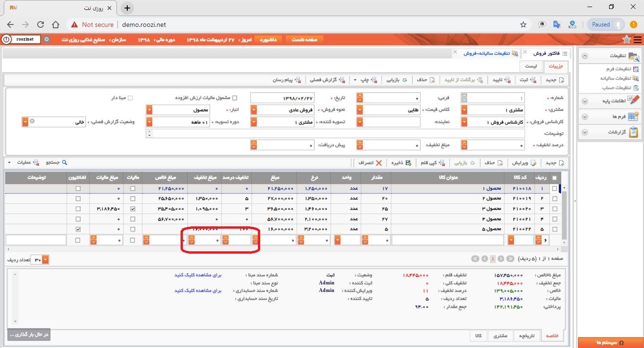Reload the page in Chrome
Viewport: 644px width, 348px height.
pos(41,25)
